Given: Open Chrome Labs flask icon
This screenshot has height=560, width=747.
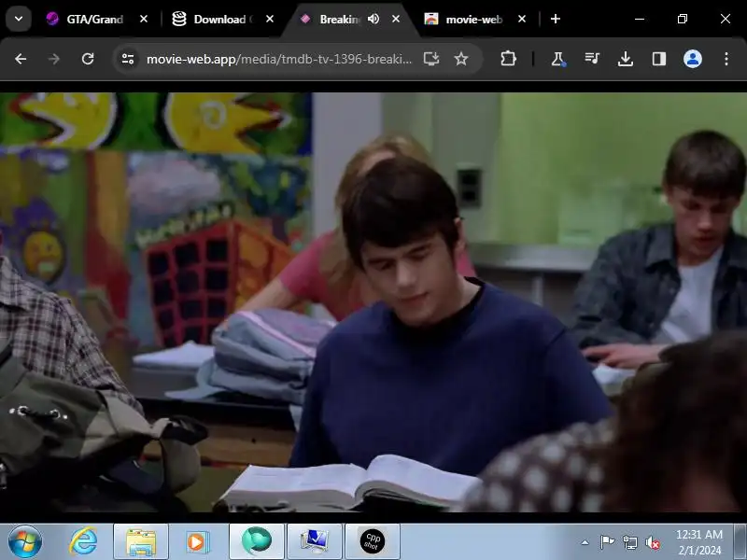Looking at the screenshot, I should [557, 59].
